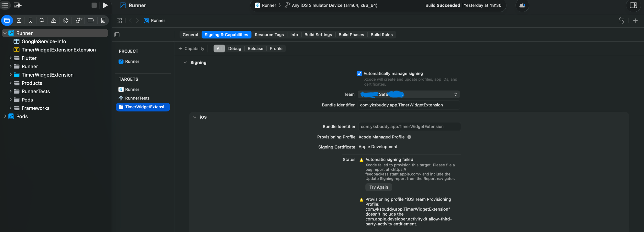Screen dimensions: 644x232
Task: Open the source control navigator icon
Action: [x=19, y=20]
